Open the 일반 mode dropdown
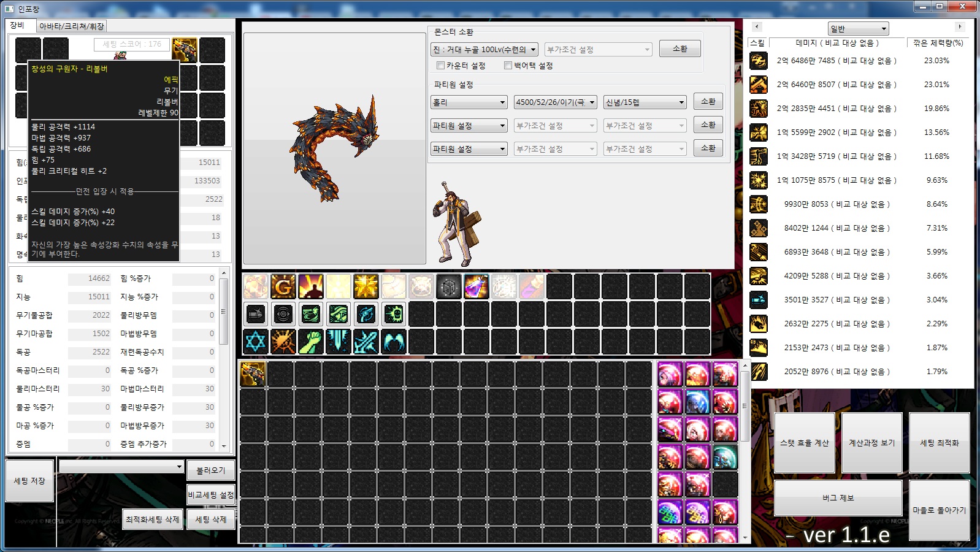This screenshot has height=552, width=980. [858, 29]
